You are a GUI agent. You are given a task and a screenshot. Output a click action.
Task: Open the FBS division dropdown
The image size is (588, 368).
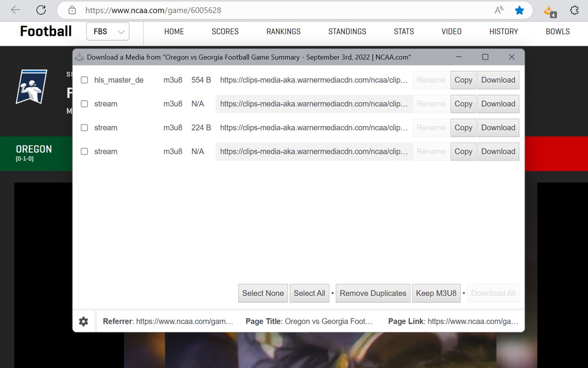(x=108, y=31)
